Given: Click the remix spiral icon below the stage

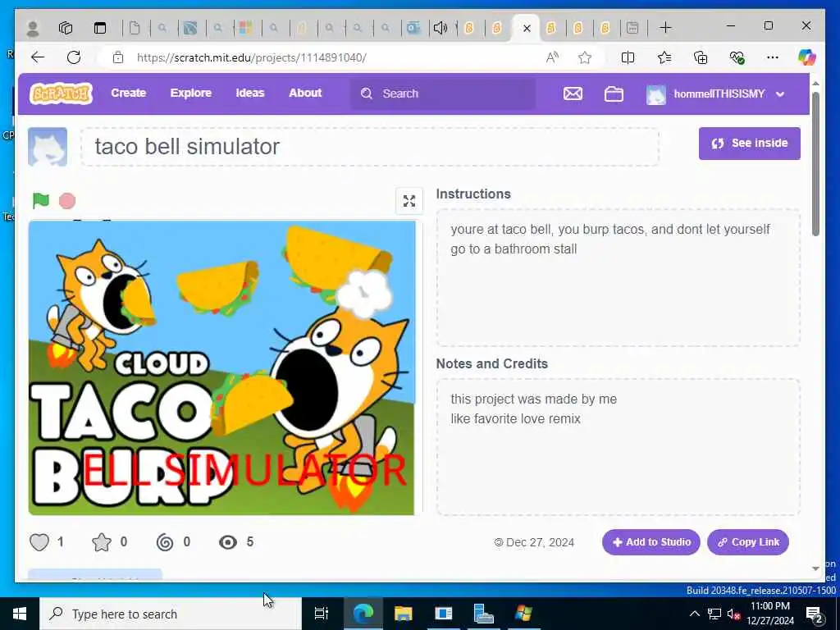Looking at the screenshot, I should click(x=165, y=542).
